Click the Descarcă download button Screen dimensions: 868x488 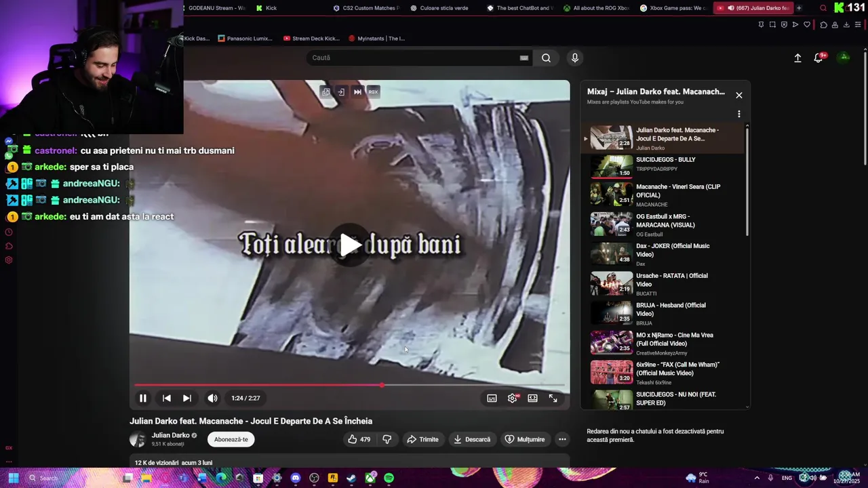point(472,439)
